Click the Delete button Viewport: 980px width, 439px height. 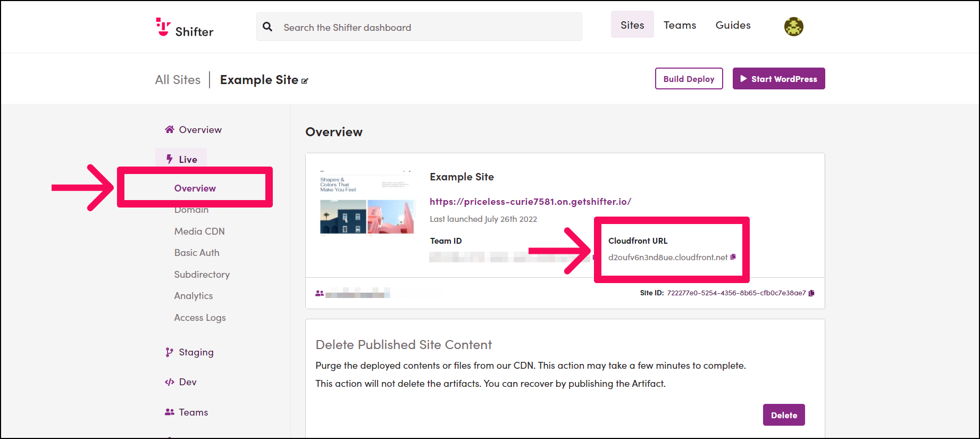[x=784, y=415]
